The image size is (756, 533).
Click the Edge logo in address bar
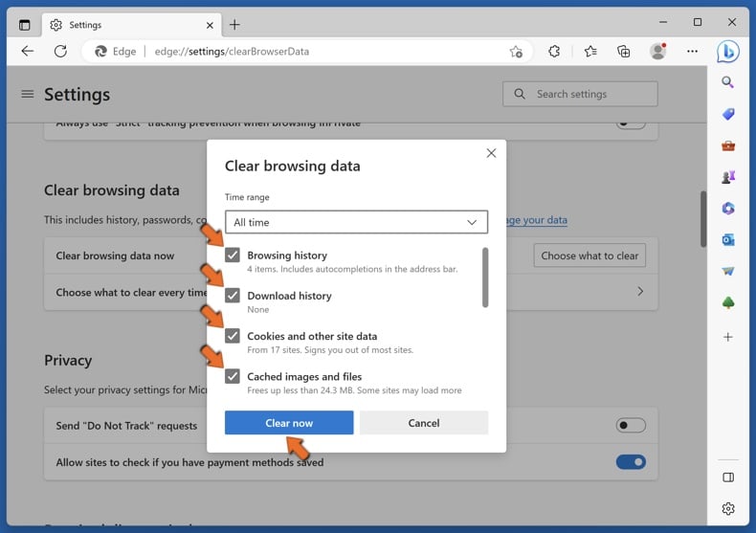click(x=100, y=51)
